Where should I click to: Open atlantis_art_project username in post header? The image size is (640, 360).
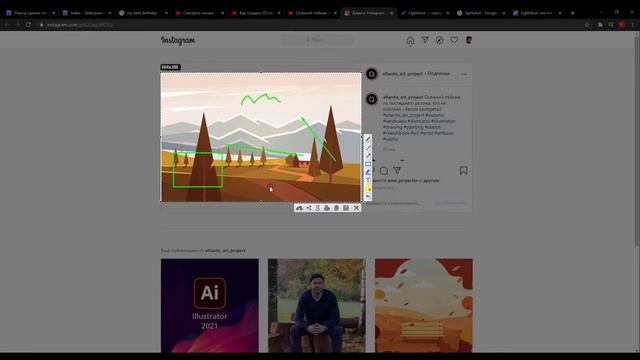[x=402, y=74]
